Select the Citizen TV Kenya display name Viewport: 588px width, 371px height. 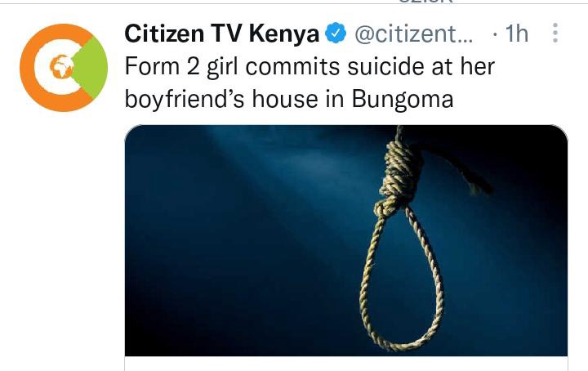pos(221,34)
